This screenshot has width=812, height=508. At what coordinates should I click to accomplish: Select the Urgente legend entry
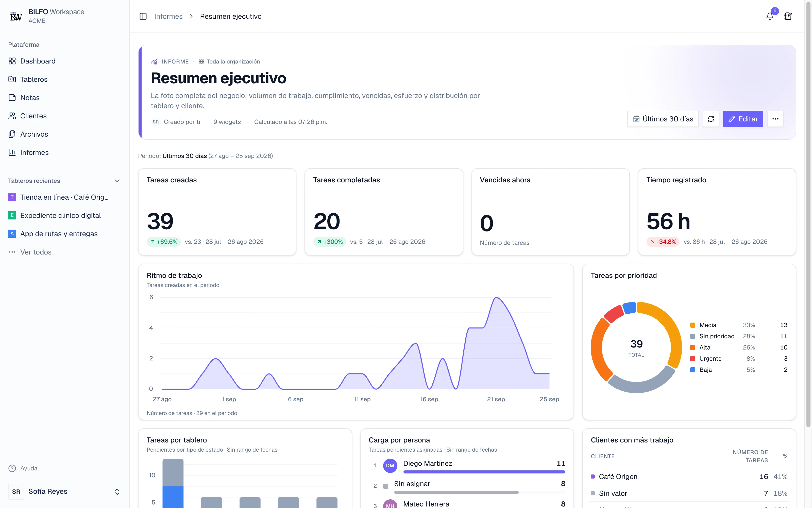pyautogui.click(x=739, y=358)
